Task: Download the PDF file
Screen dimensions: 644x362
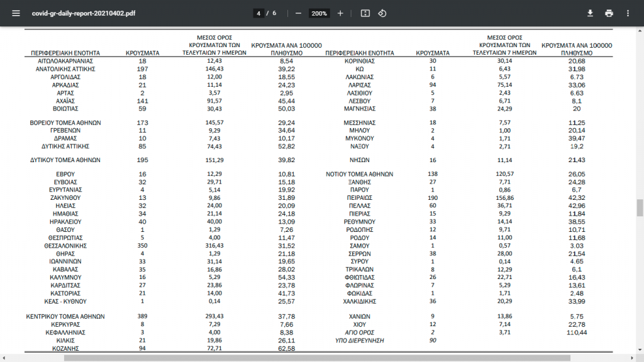Action: tap(590, 13)
